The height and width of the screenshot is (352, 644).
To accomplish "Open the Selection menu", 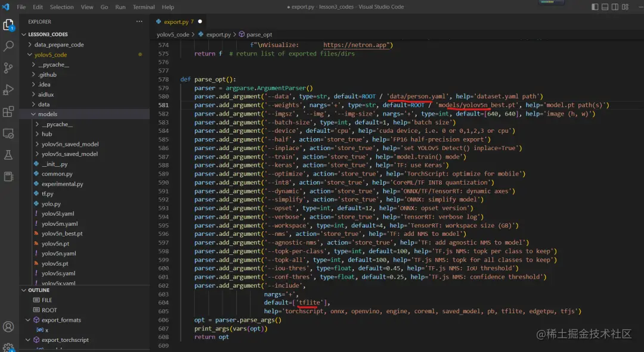I will pyautogui.click(x=61, y=7).
